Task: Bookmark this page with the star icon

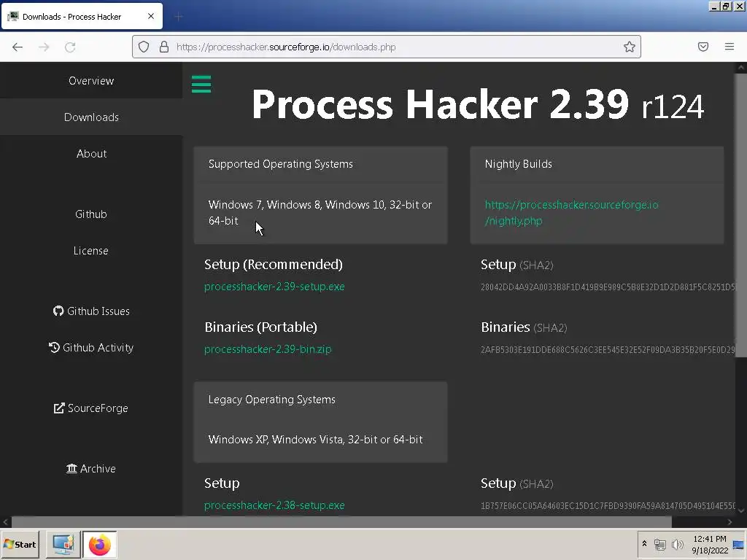Action: point(630,47)
